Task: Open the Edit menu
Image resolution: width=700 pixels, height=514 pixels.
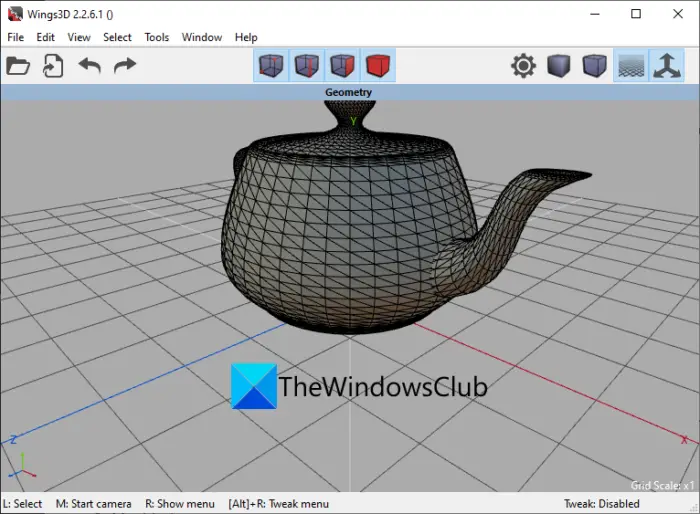Action: [x=46, y=37]
